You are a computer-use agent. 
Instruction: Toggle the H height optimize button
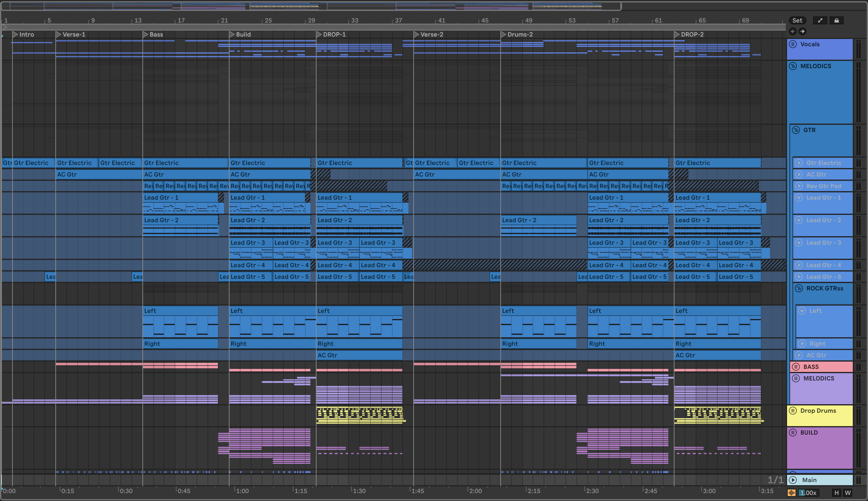tap(836, 493)
